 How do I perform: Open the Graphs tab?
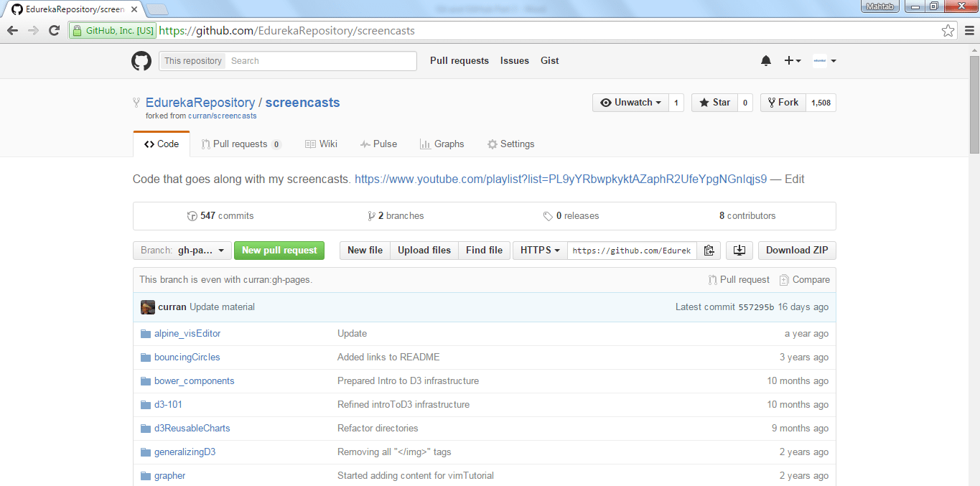442,144
